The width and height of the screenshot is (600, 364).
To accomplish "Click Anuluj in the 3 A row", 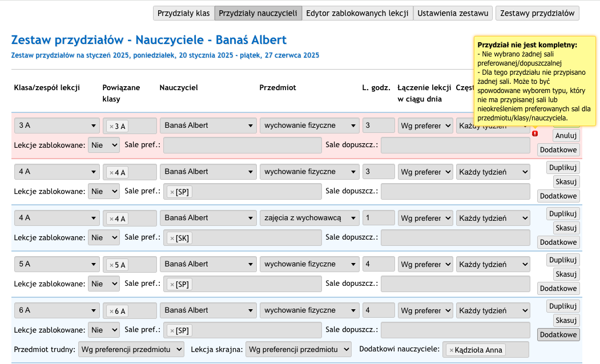I will coord(566,136).
